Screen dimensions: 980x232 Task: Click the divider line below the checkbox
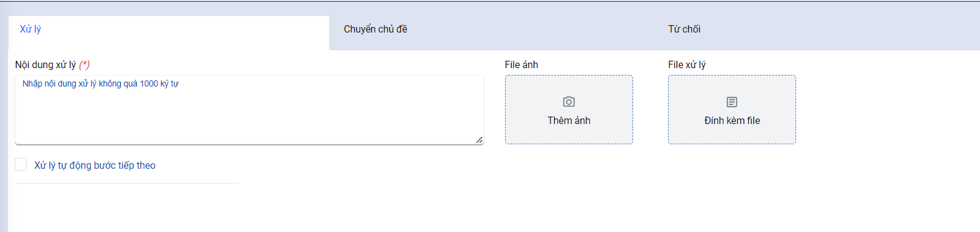(x=127, y=183)
